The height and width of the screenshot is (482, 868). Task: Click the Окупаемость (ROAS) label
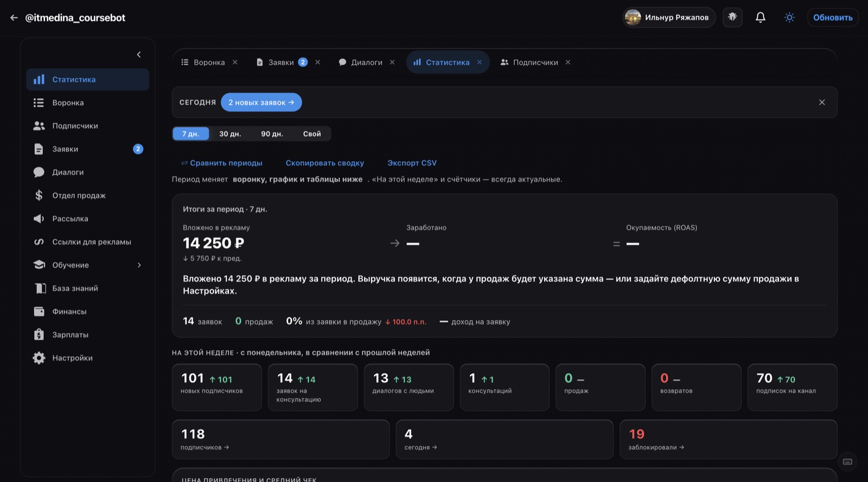[662, 227]
